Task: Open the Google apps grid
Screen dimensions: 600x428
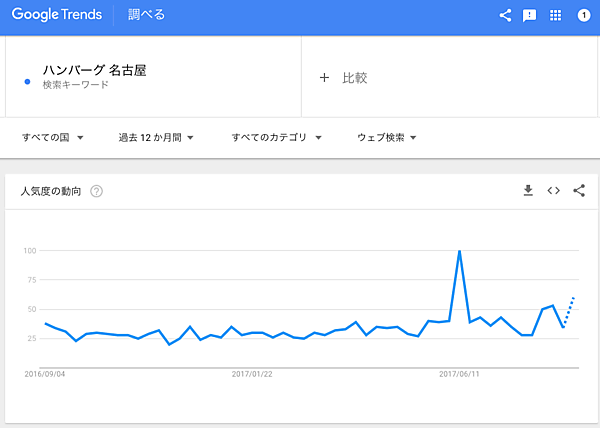Action: point(556,15)
